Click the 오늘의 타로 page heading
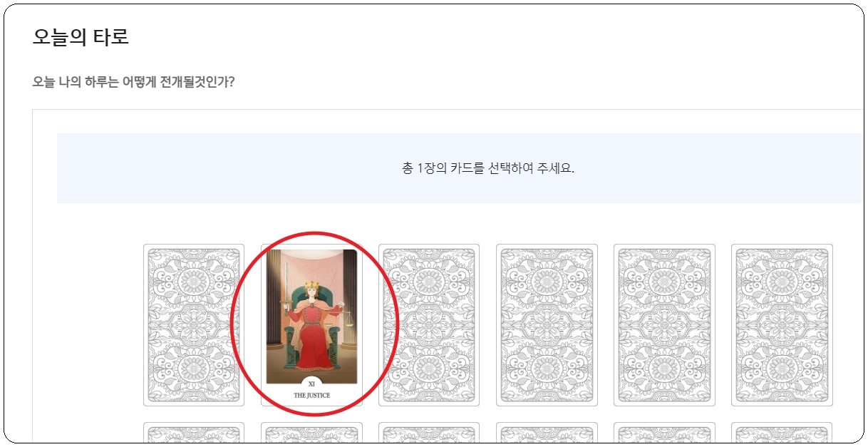Viewport: 868px width, 447px height. (x=81, y=37)
